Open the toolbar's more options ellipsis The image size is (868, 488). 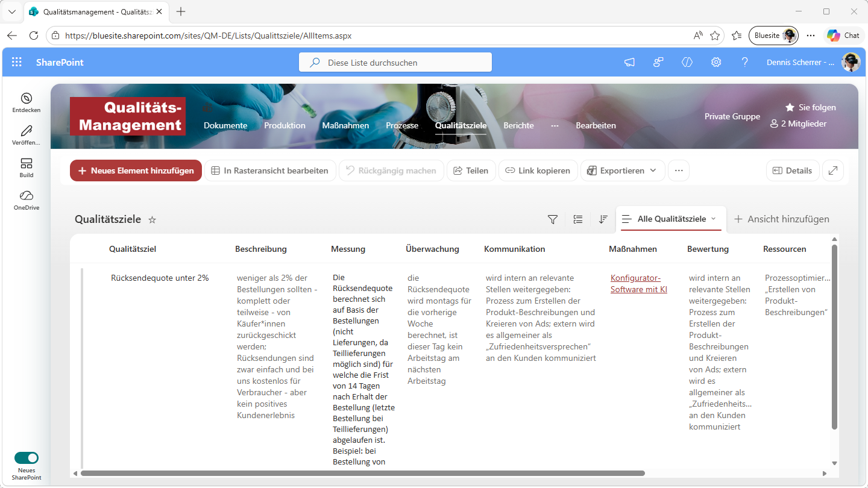tap(679, 170)
